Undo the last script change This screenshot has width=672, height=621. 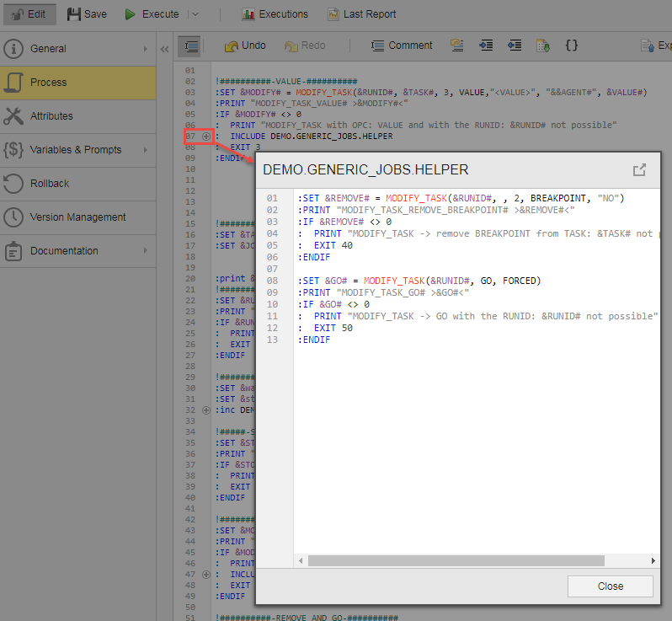click(x=245, y=46)
